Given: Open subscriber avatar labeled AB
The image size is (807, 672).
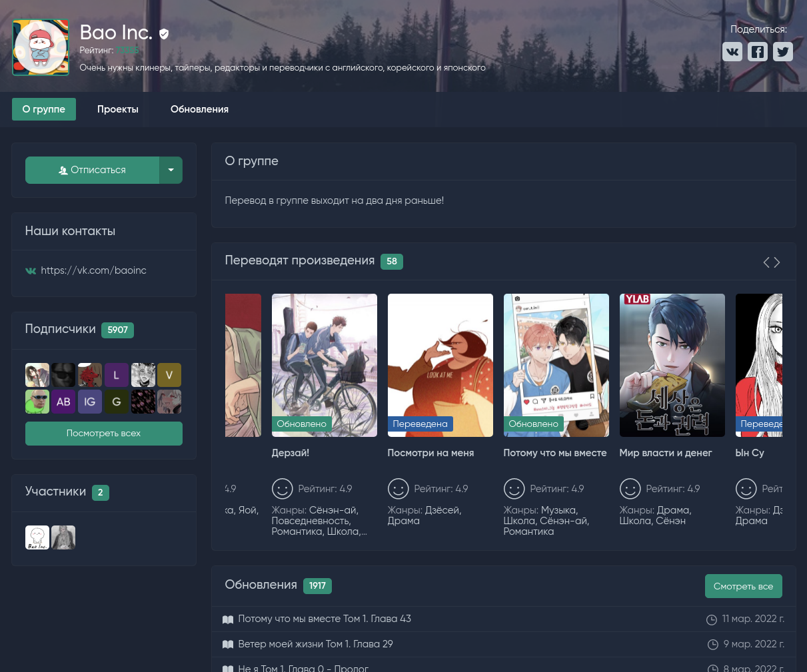Looking at the screenshot, I should [x=63, y=402].
